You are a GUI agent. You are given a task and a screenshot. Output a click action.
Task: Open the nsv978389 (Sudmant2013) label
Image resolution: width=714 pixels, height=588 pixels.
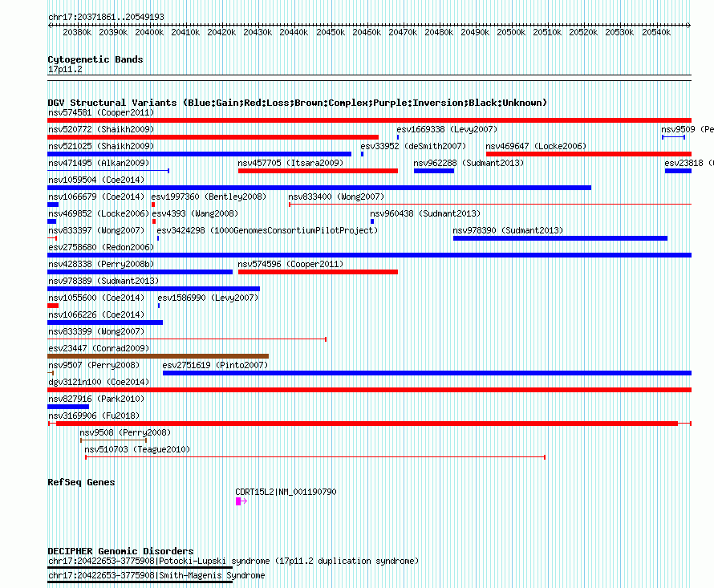pos(103,281)
